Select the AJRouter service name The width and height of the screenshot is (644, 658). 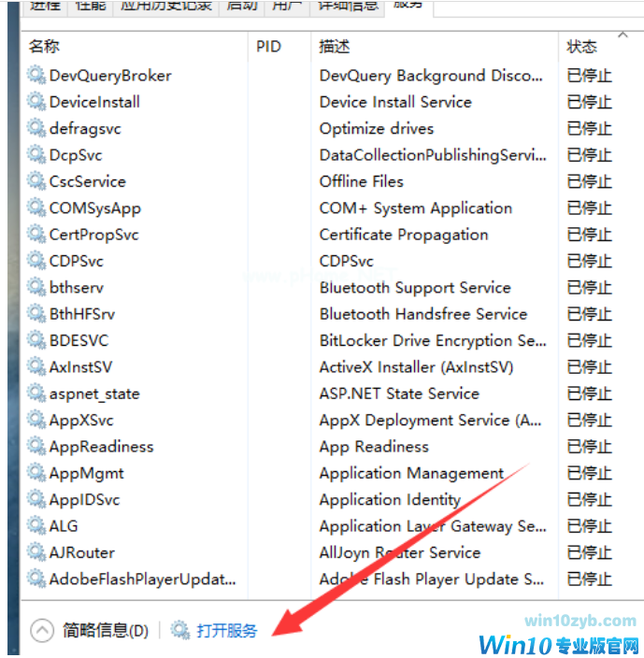tap(82, 552)
